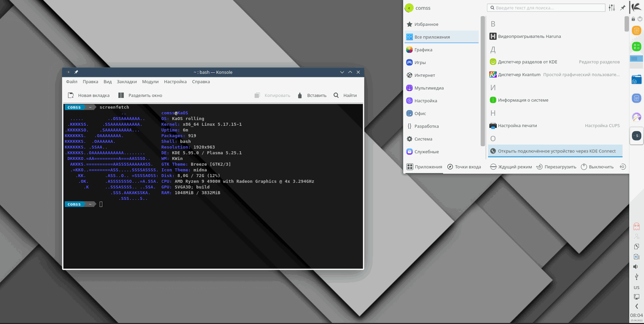
Task: Open the blue folder file manager icon
Action: [637, 79]
